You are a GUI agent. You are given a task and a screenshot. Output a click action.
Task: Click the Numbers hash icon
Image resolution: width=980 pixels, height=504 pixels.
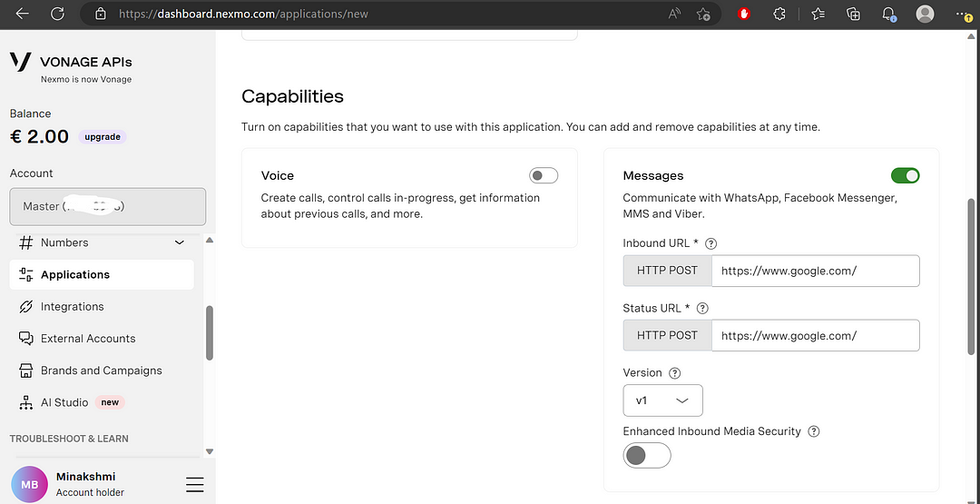25,242
